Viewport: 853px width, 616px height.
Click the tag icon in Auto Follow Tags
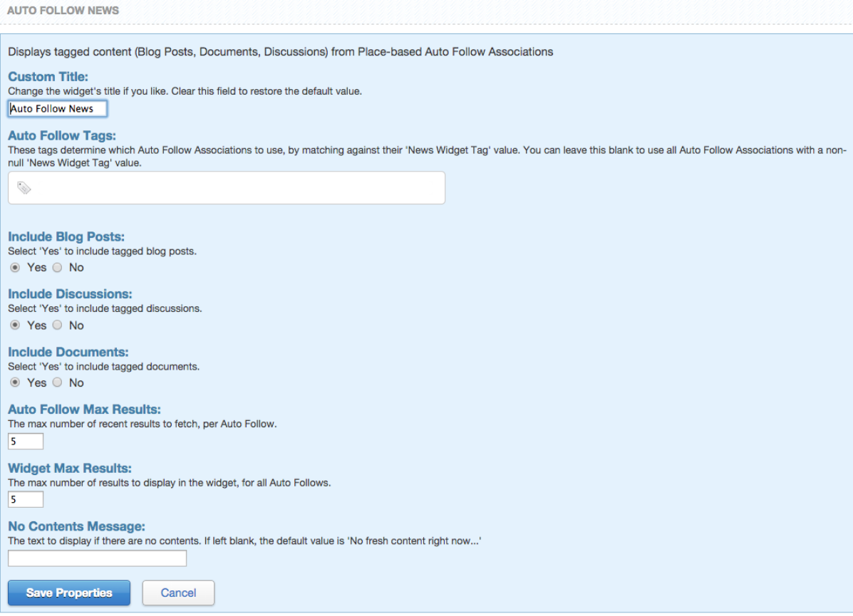click(24, 188)
